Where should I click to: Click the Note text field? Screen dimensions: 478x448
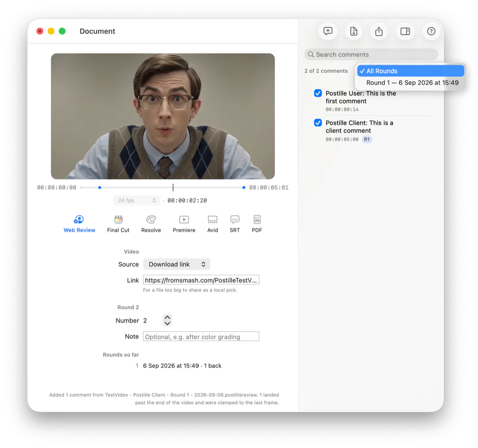[x=201, y=337]
